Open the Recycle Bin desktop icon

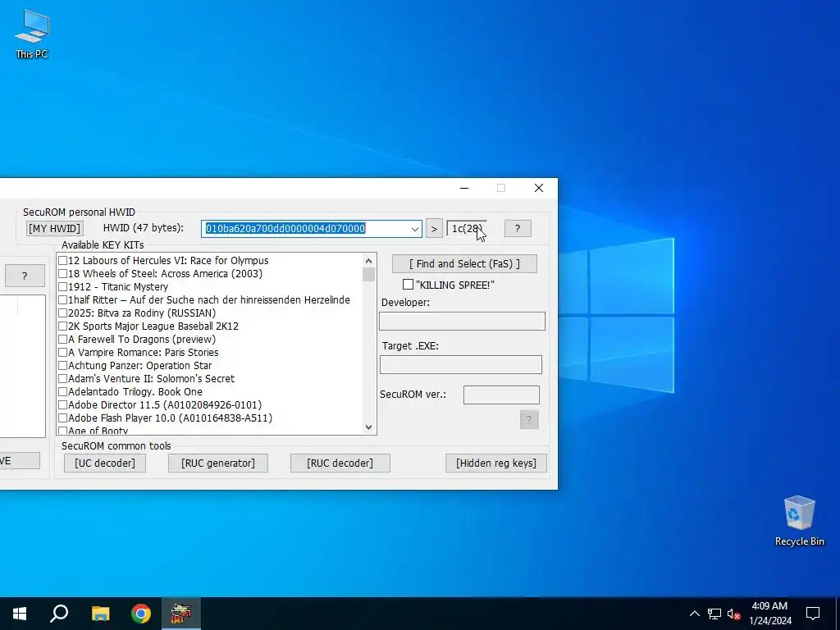pyautogui.click(x=799, y=520)
